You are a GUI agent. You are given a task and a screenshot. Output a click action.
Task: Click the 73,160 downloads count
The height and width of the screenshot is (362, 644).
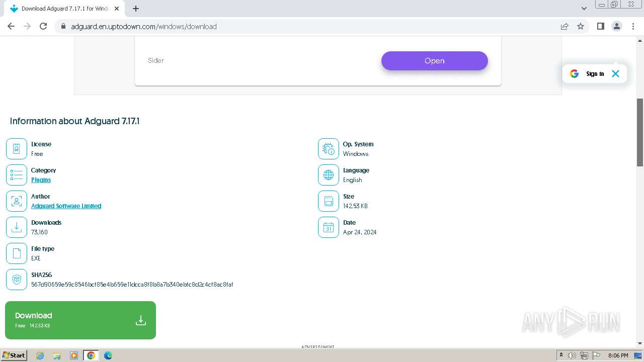coord(39,232)
